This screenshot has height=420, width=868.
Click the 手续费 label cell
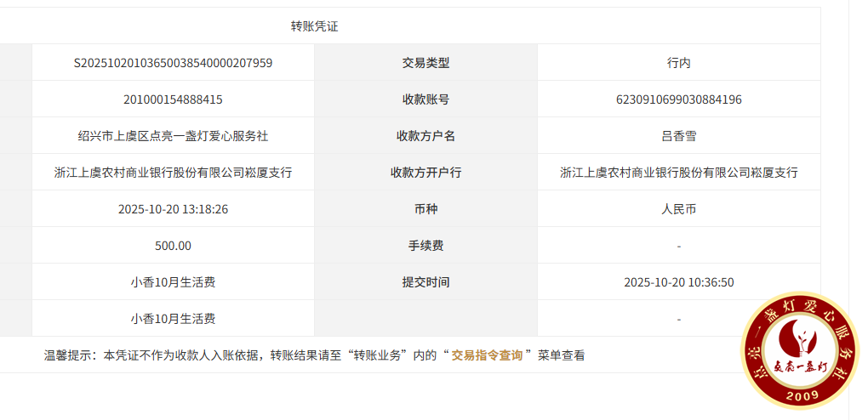click(425, 246)
